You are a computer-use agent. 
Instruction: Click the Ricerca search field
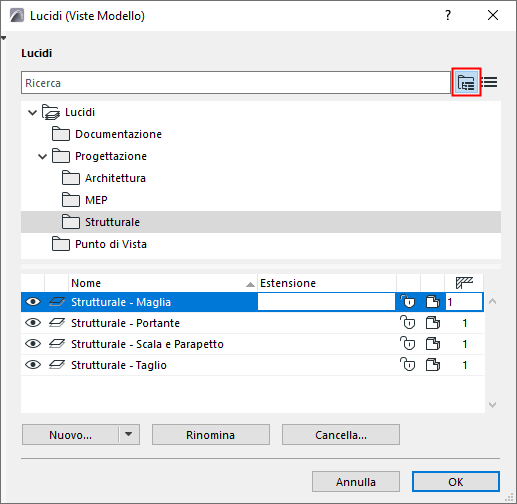(x=236, y=83)
